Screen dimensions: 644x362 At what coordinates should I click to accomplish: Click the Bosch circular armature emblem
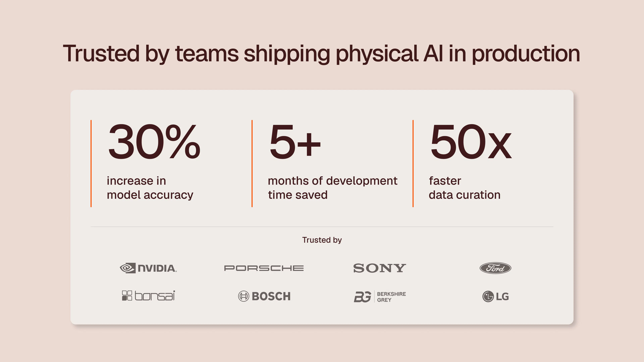coord(244,296)
